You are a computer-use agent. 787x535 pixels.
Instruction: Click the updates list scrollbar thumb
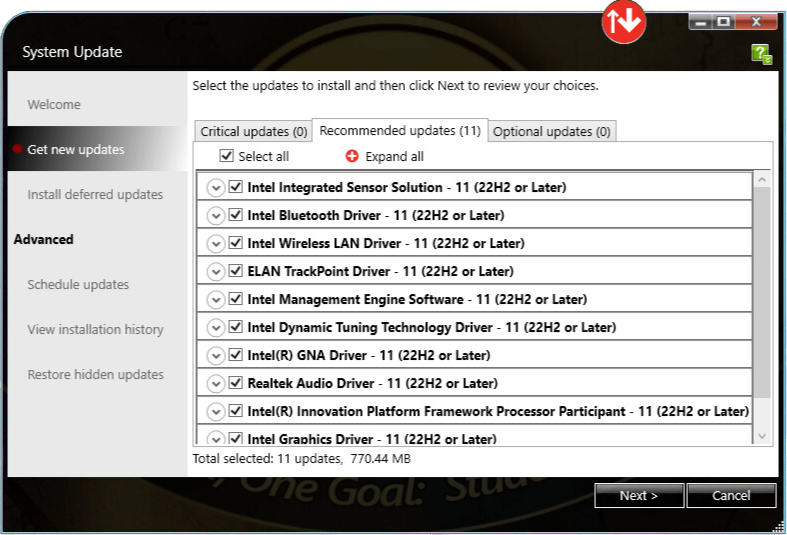click(762, 292)
